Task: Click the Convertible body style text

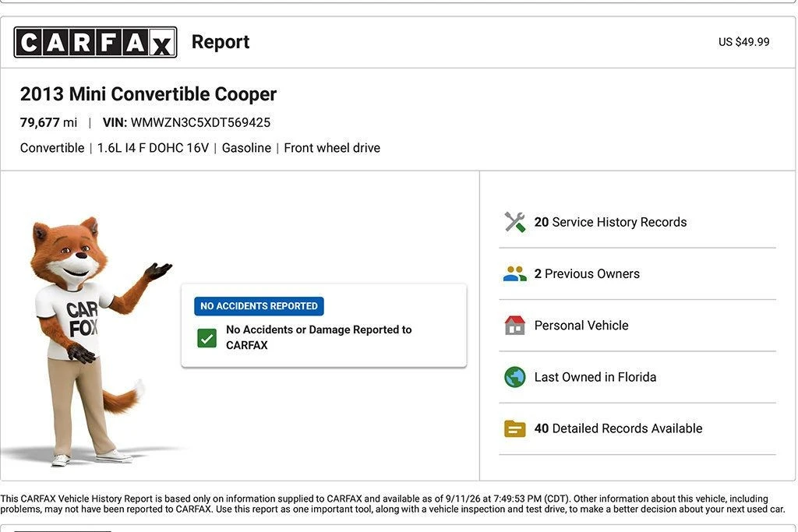Action: tap(52, 148)
